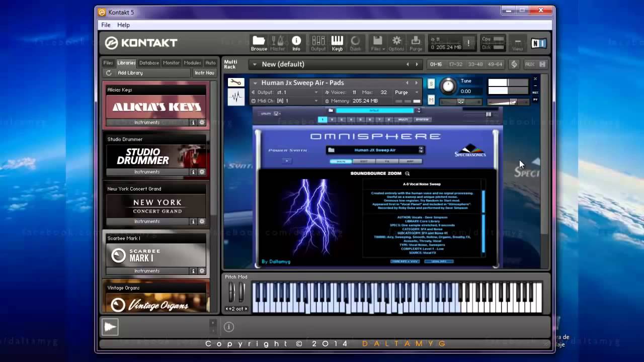This screenshot has height=362, width=644.
Task: Open the Studio Drummer library info icon
Action: click(x=193, y=172)
